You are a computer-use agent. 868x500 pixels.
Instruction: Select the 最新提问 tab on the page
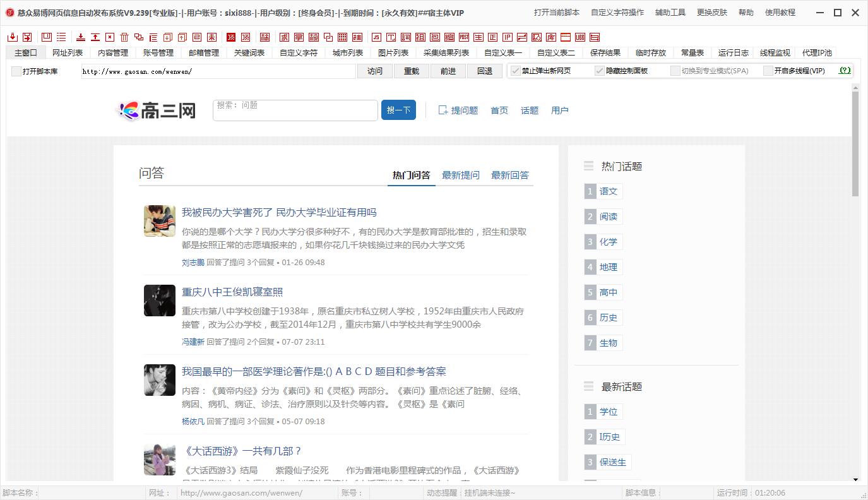pos(461,176)
